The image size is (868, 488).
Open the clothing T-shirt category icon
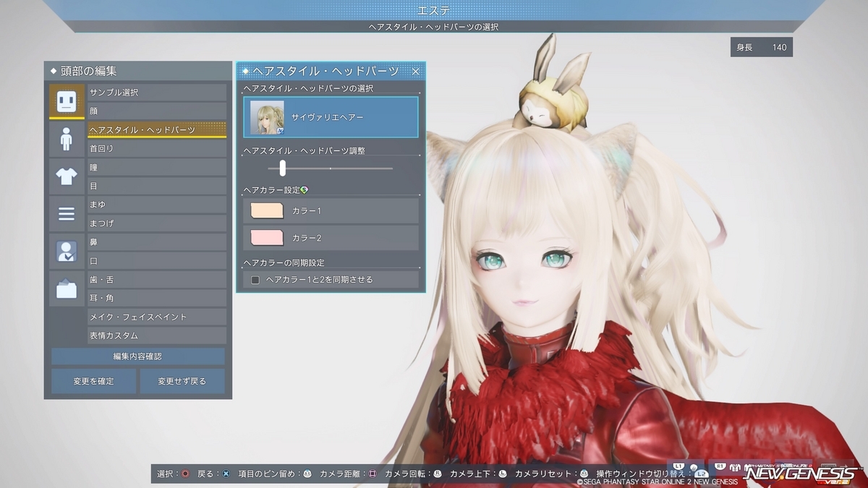coord(67,176)
